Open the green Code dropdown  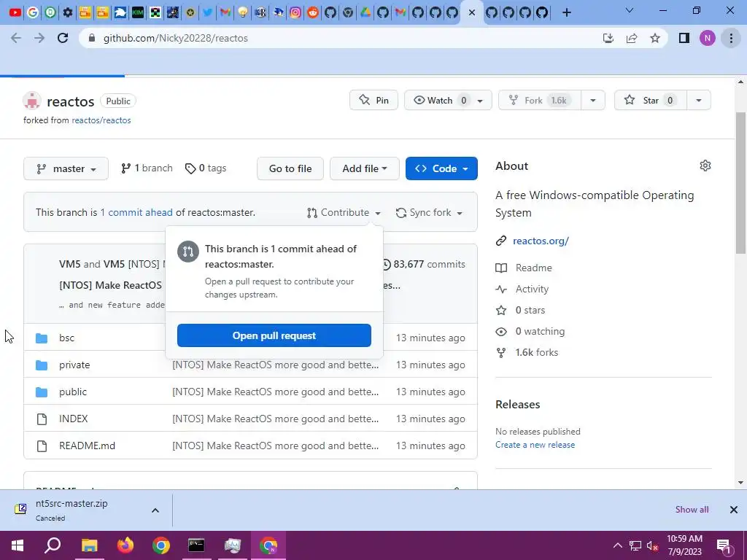[441, 168]
